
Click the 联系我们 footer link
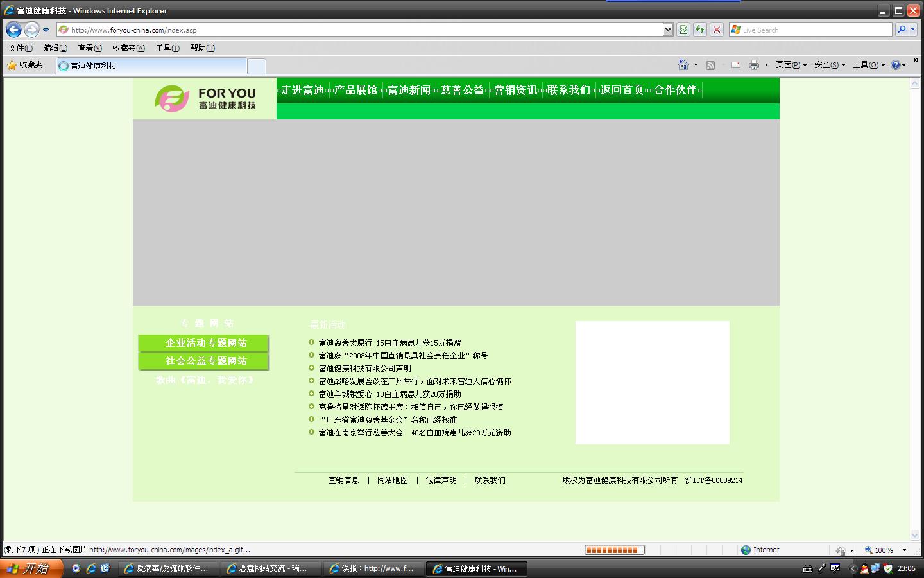pos(490,480)
